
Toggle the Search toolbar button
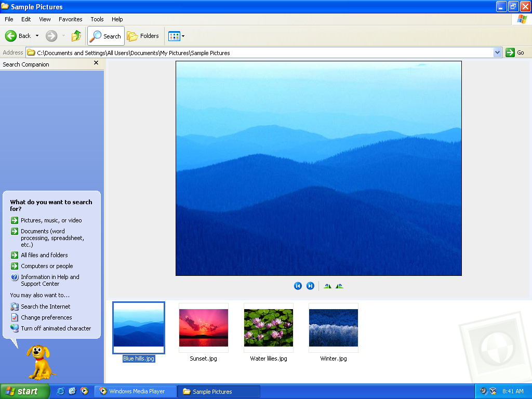[x=106, y=36]
